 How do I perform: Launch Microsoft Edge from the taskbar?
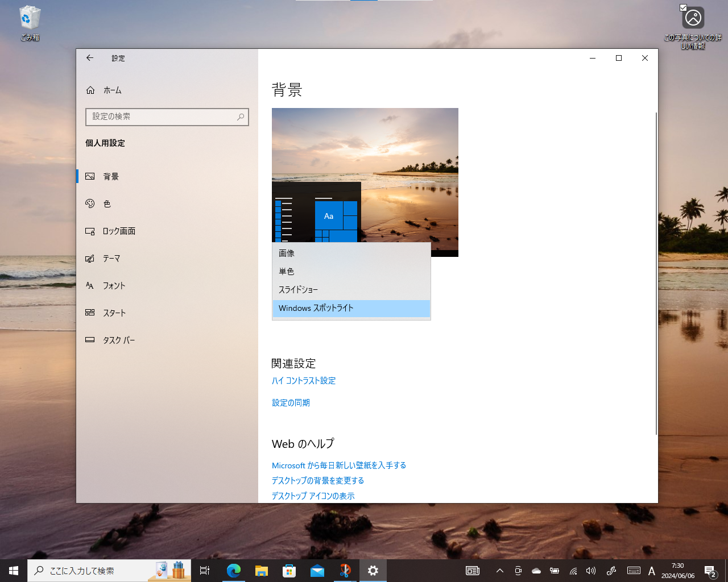coord(233,571)
